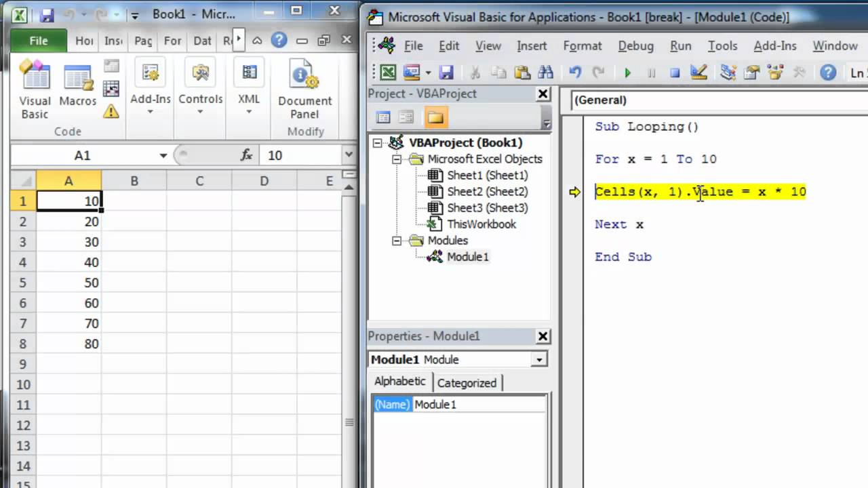Click Visual Basic button in Excel ribbon
Viewport: 868px width, 488px height.
coord(35,90)
